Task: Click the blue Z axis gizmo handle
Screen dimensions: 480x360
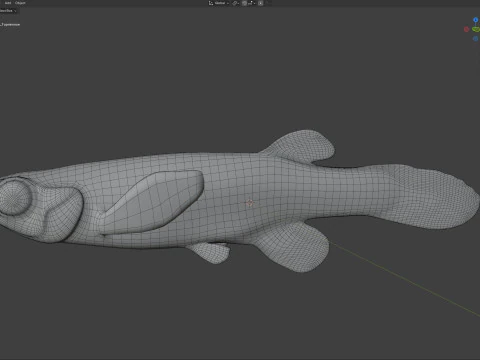Action: (476, 20)
